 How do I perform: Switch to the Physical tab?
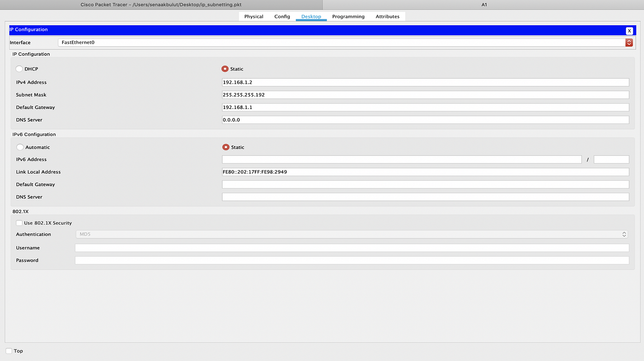tap(253, 17)
